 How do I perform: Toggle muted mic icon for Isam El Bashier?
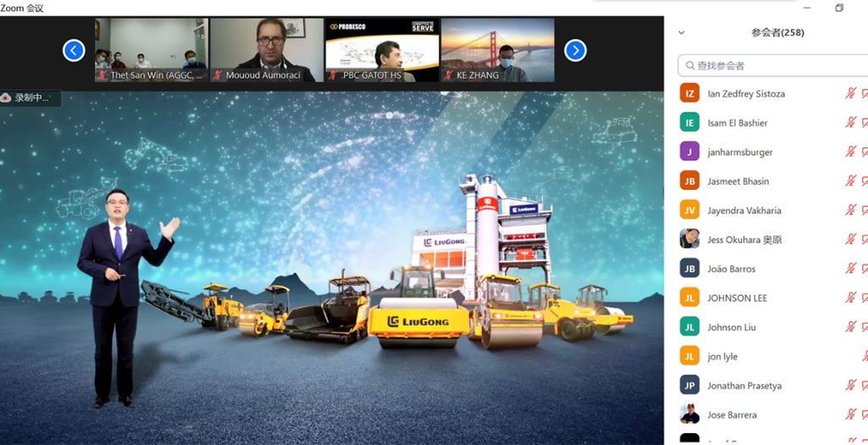point(850,123)
